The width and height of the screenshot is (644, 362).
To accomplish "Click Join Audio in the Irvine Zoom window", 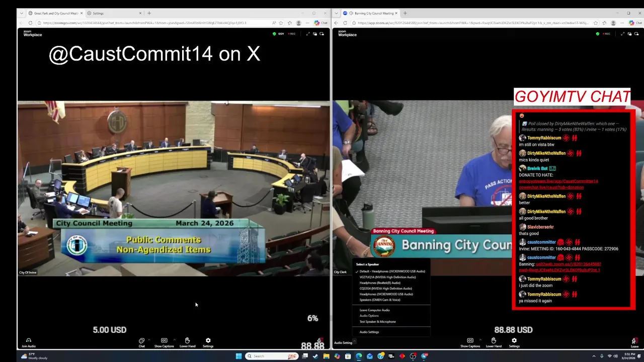I will point(28,343).
